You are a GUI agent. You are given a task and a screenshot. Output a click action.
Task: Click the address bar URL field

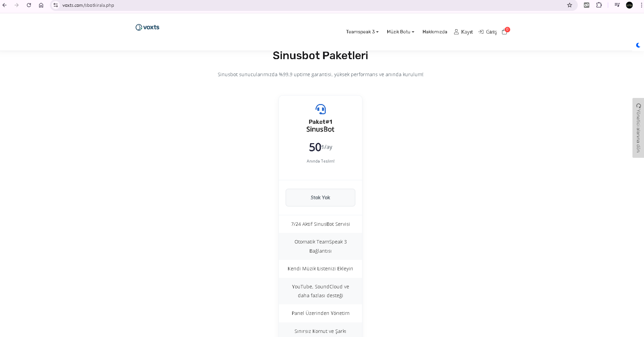click(x=306, y=5)
